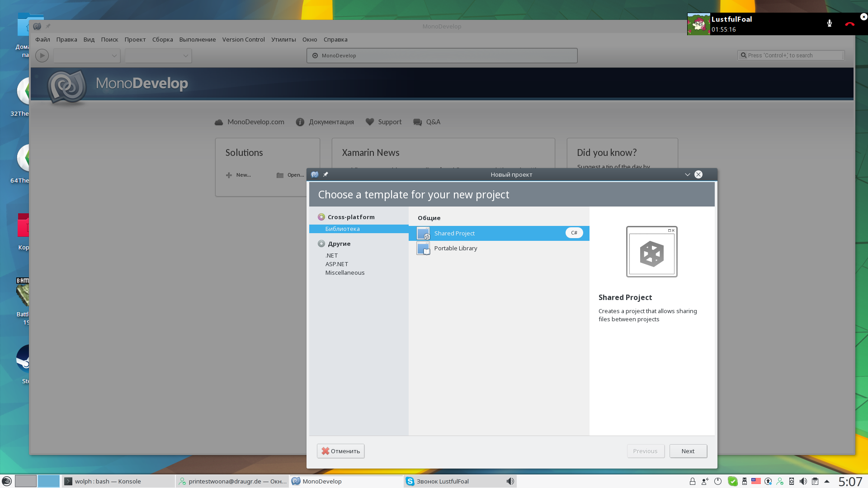868x488 pixels.
Task: Select the .NET category
Action: pos(331,255)
